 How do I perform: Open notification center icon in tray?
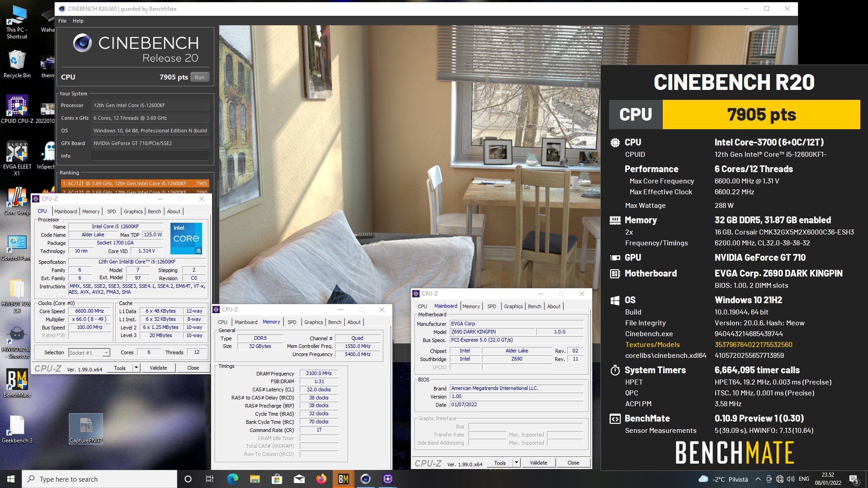pos(854,479)
